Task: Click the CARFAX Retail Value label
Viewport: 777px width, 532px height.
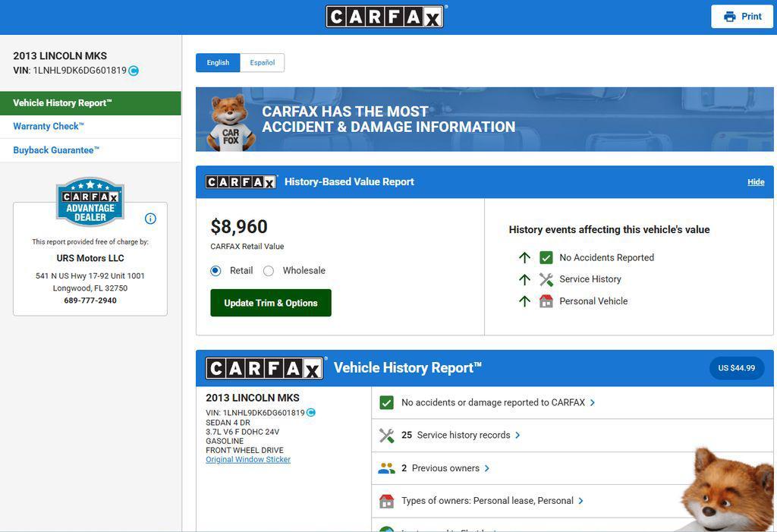Action: pos(247,247)
